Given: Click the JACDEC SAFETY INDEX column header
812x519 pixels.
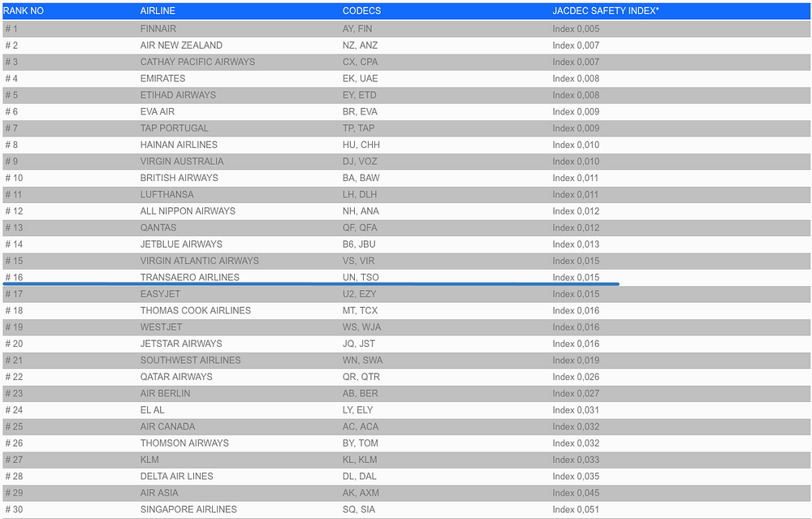Looking at the screenshot, I should tap(606, 11).
